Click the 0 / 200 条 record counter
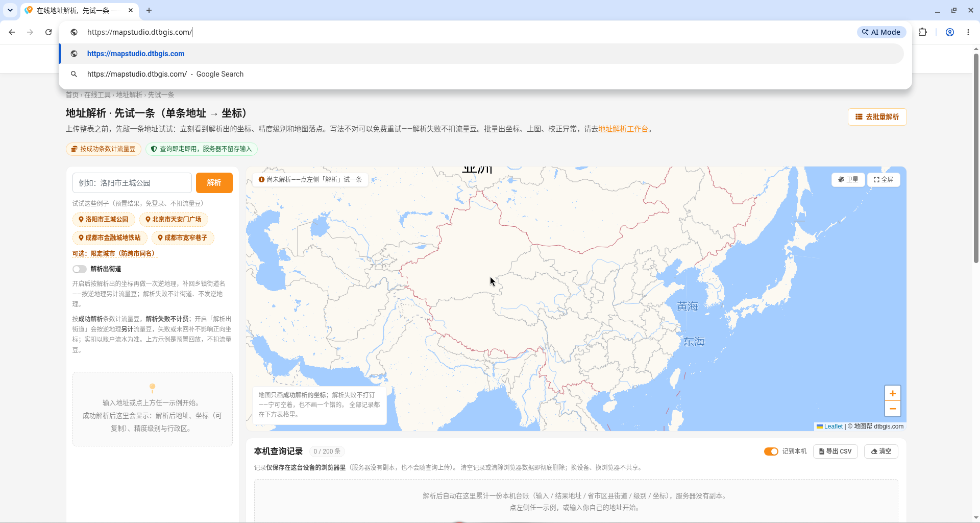This screenshot has width=980, height=523. 327,451
